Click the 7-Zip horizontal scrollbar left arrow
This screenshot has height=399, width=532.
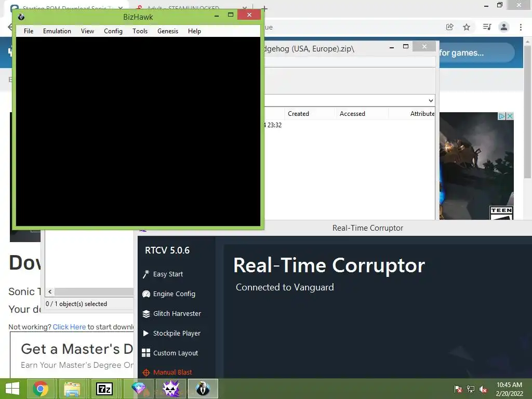point(50,291)
